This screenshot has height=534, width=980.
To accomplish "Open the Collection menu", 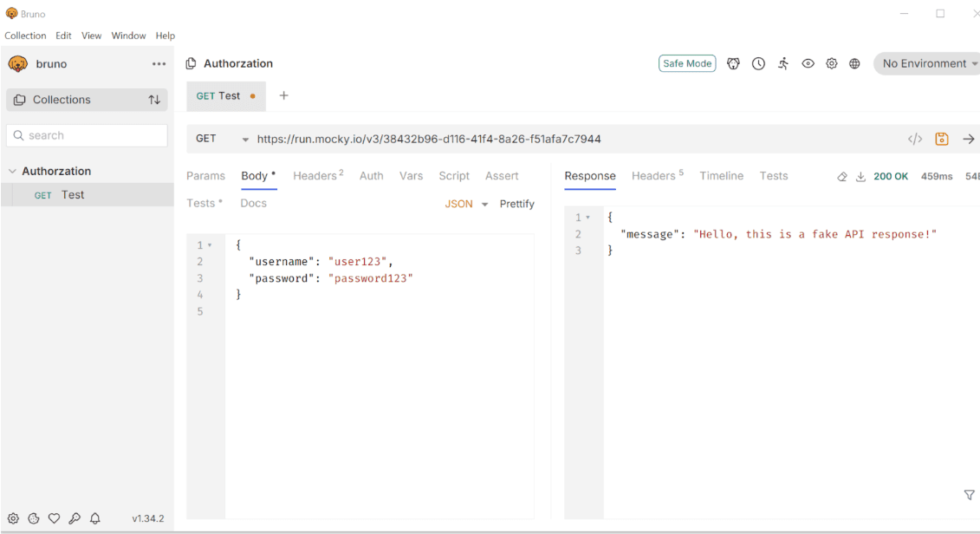I will coord(25,36).
